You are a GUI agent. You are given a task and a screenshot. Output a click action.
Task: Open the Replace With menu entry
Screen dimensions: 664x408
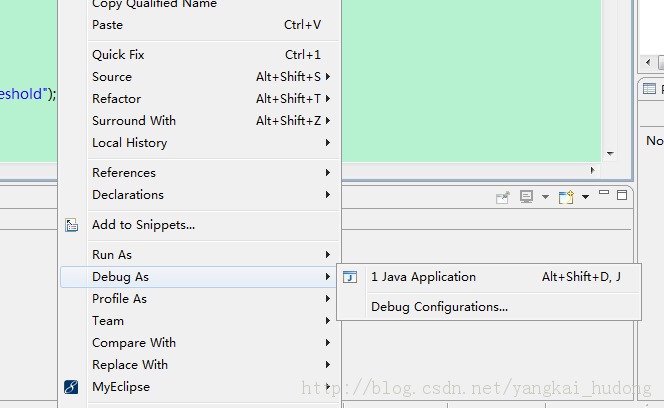(200, 365)
